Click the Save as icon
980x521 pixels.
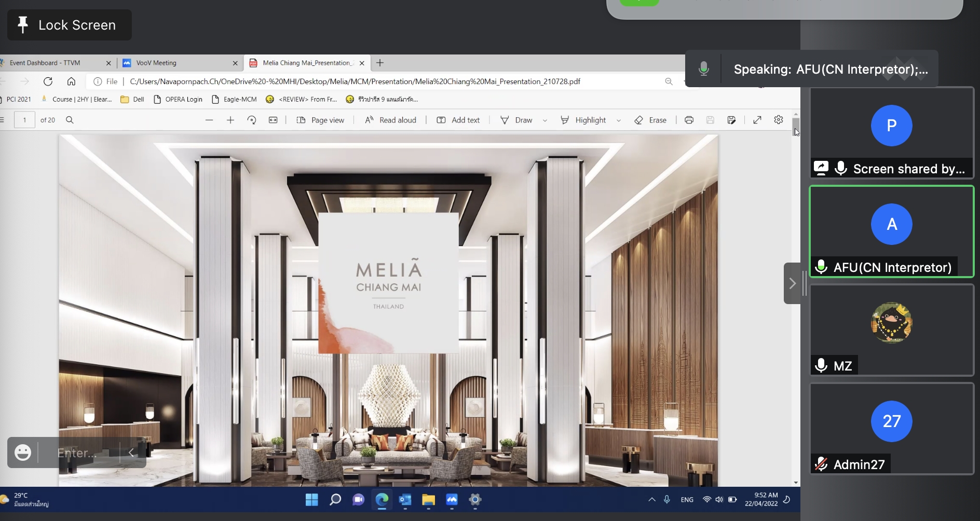(x=731, y=120)
